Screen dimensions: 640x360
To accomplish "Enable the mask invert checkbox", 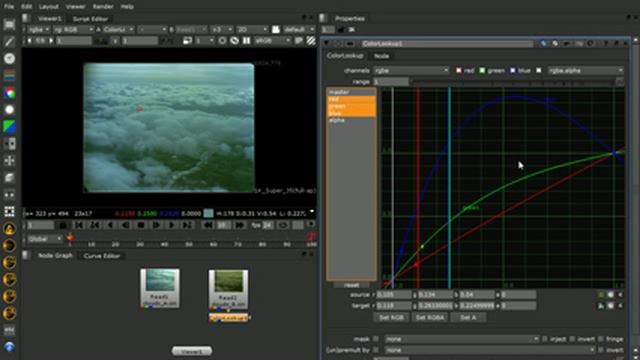I will (572, 339).
